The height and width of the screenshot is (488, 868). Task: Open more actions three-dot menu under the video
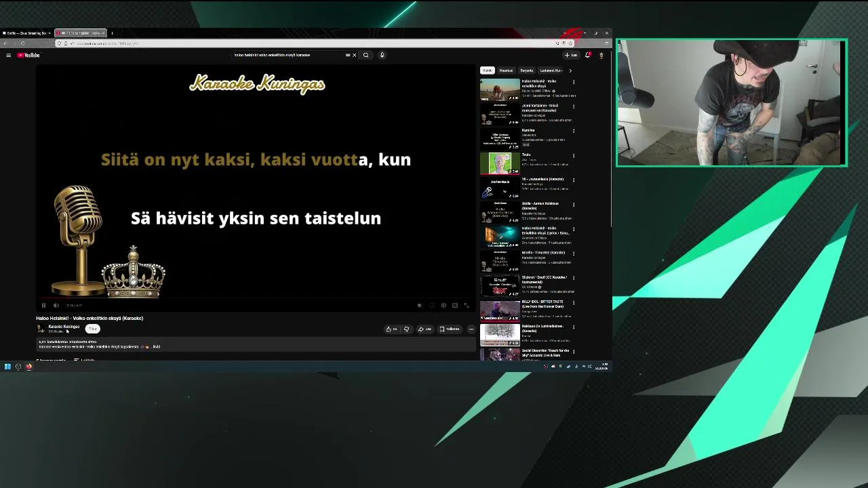(471, 329)
